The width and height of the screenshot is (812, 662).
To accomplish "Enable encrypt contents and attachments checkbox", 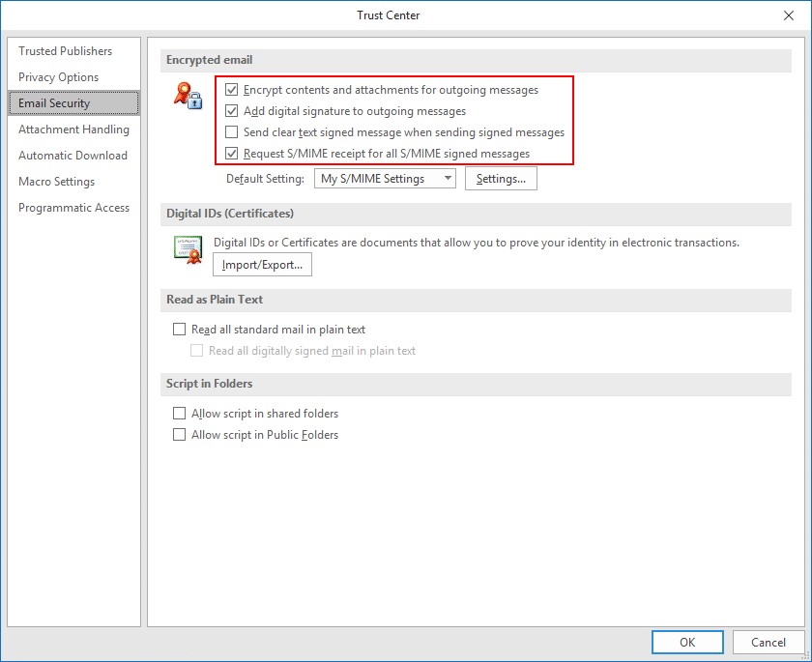I will 231,90.
